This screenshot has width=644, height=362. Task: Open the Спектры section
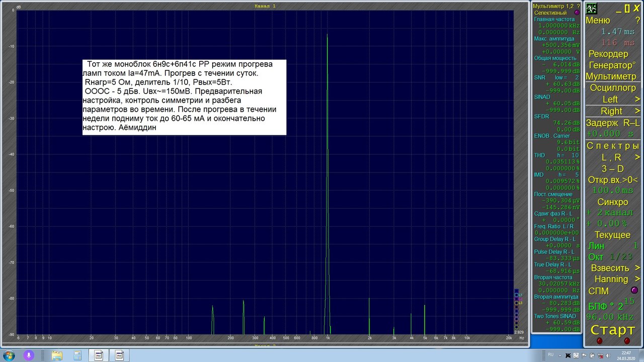point(612,146)
